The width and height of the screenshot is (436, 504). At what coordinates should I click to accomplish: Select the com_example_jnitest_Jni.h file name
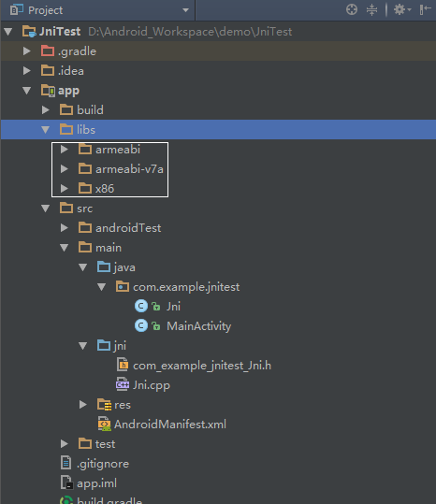(x=202, y=366)
